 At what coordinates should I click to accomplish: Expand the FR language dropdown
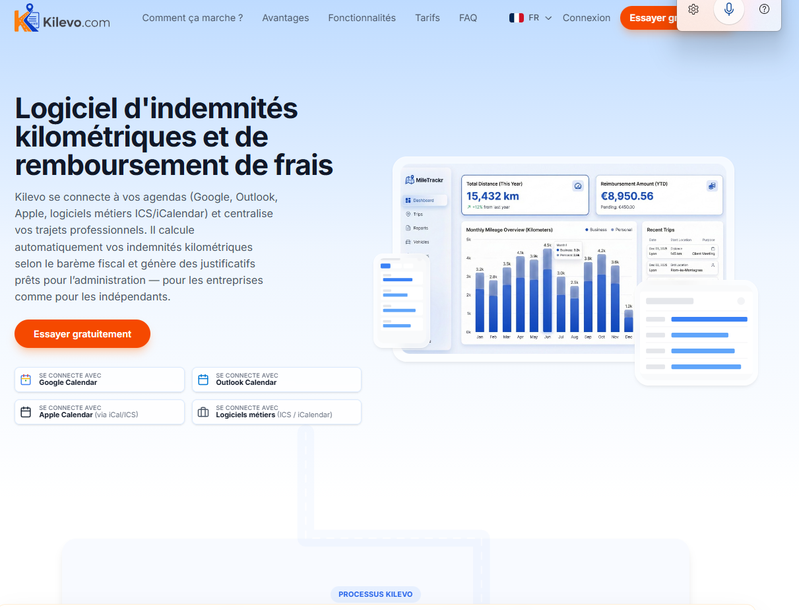pos(540,18)
